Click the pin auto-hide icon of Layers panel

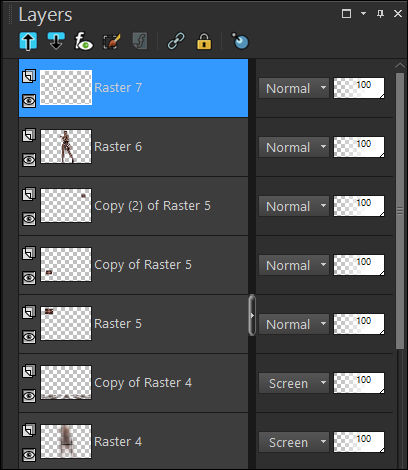380,14
